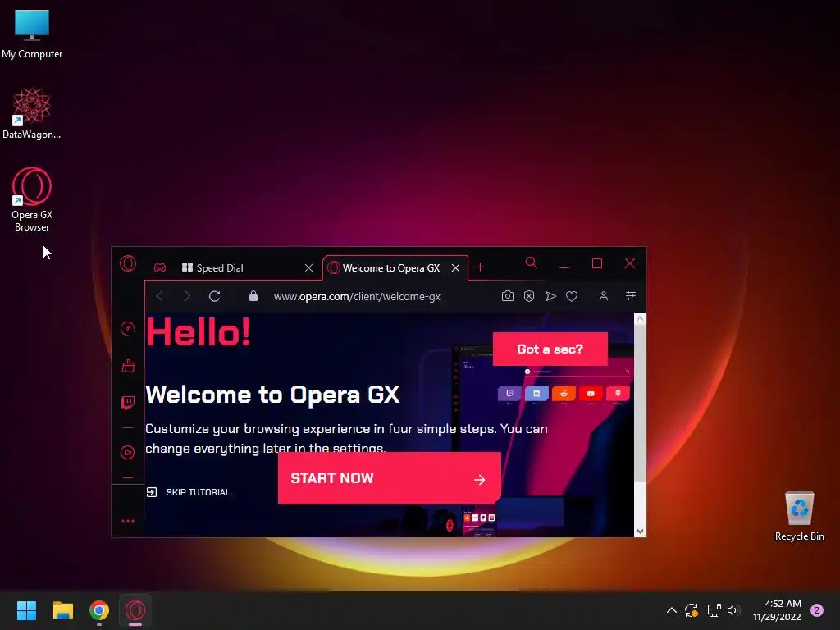Viewport: 840px width, 630px height.
Task: Open the Windows Start menu
Action: (x=26, y=610)
